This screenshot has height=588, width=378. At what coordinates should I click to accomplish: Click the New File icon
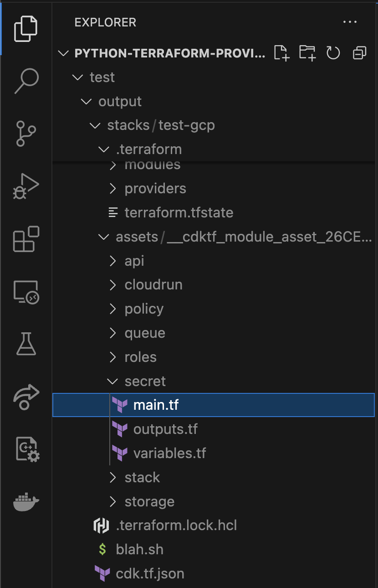[282, 53]
